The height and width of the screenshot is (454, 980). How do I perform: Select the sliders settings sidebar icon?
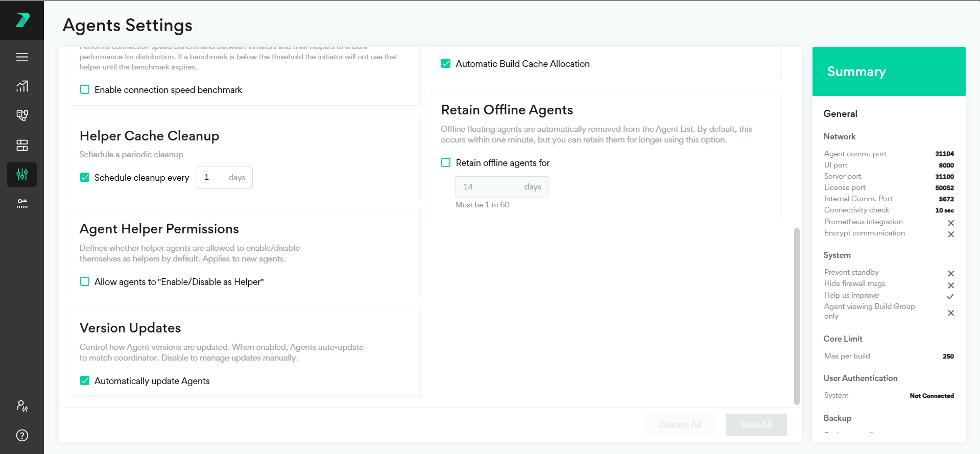point(22,175)
